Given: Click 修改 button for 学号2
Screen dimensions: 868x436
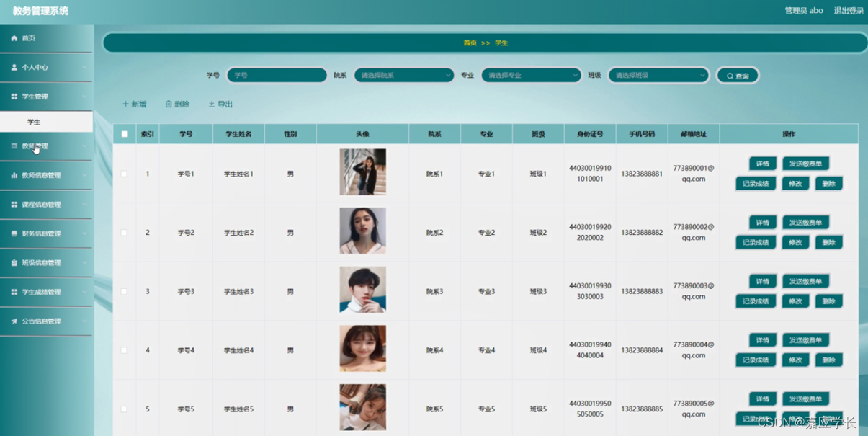Looking at the screenshot, I should [795, 243].
